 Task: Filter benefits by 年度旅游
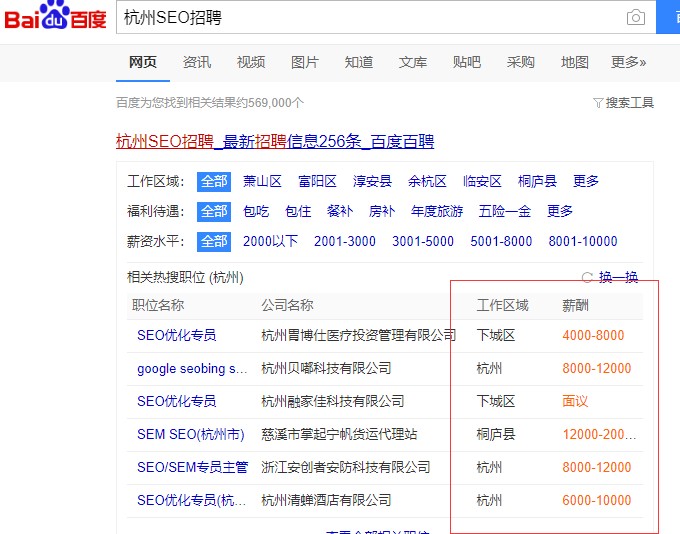point(437,212)
